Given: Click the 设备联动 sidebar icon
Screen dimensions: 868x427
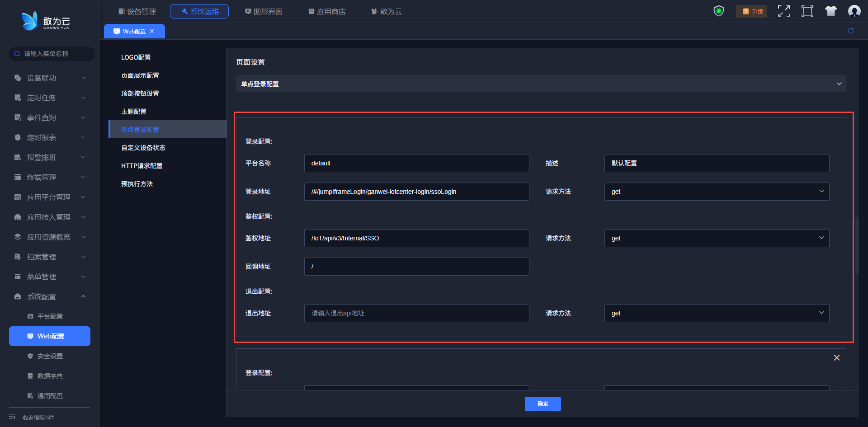Looking at the screenshot, I should [x=18, y=78].
